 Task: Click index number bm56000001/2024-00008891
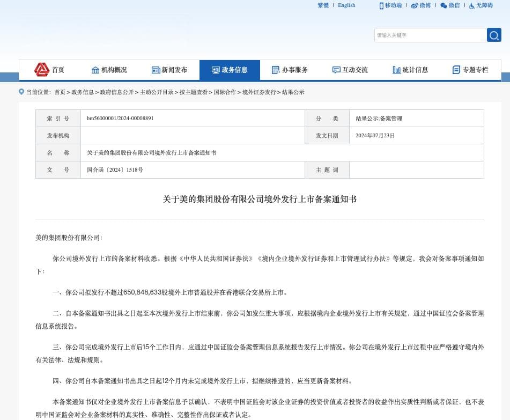120,119
